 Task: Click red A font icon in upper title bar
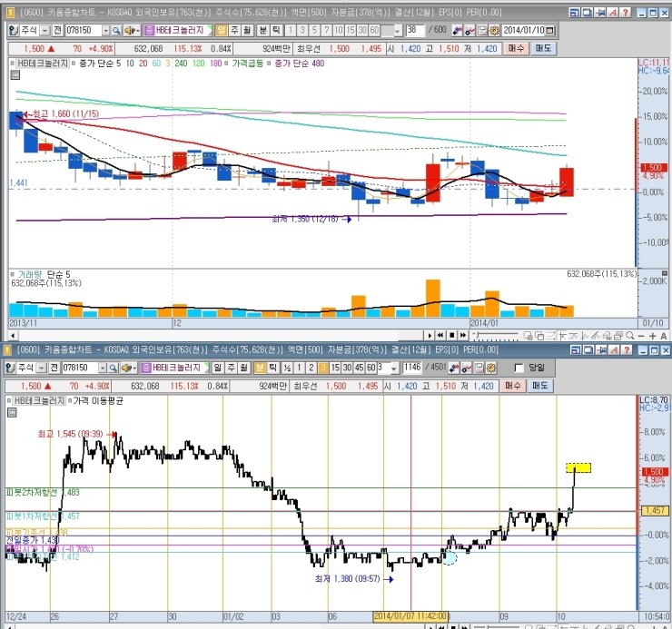[613, 13]
